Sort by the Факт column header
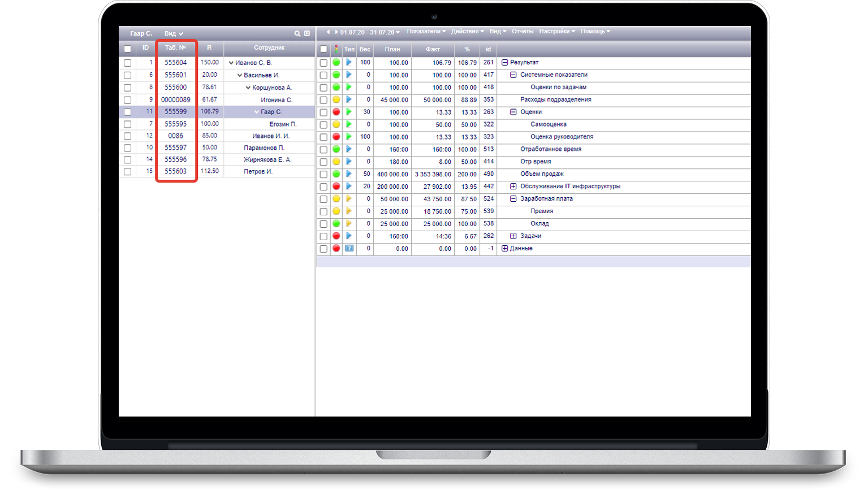Viewport: 868px width, 490px height. 433,49
